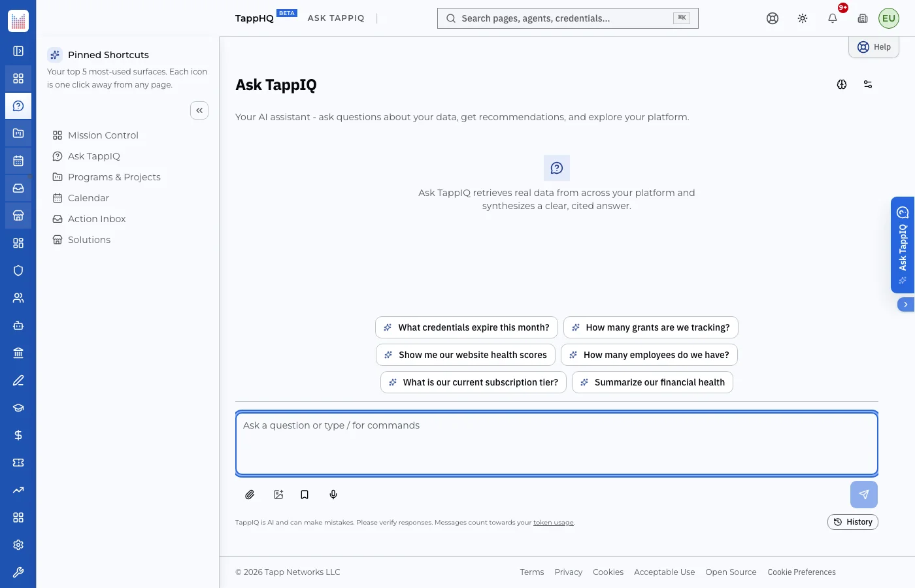This screenshot has width=915, height=588.
Task: Click the bookmark icon below input
Action: (x=305, y=495)
